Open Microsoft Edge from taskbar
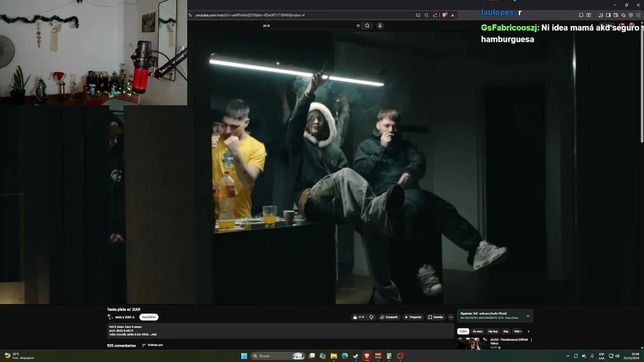 coord(345,356)
